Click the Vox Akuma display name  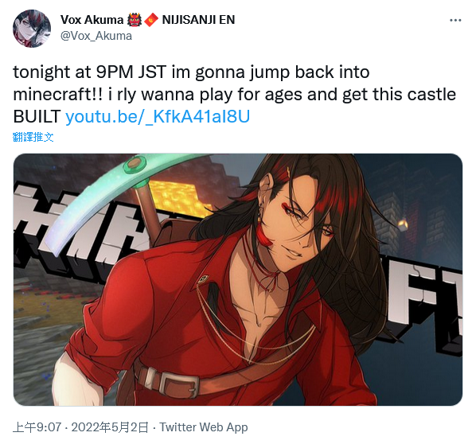[x=92, y=20]
